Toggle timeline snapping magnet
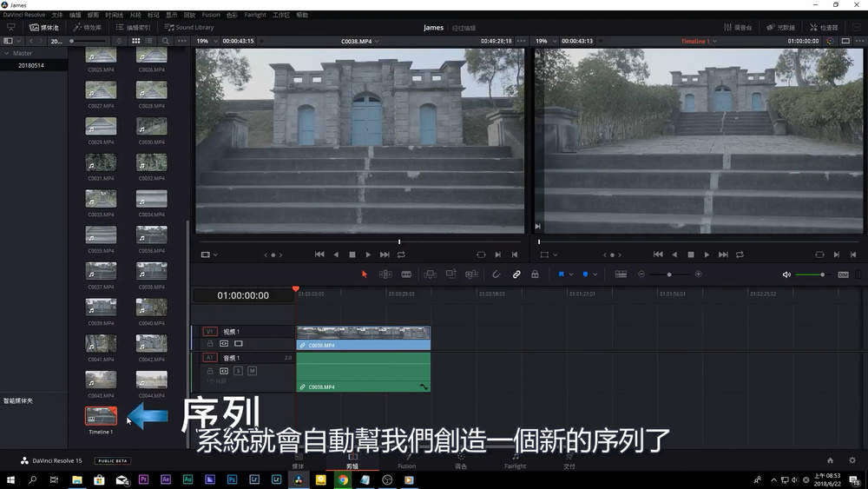Image resolution: width=868 pixels, height=489 pixels. [496, 274]
